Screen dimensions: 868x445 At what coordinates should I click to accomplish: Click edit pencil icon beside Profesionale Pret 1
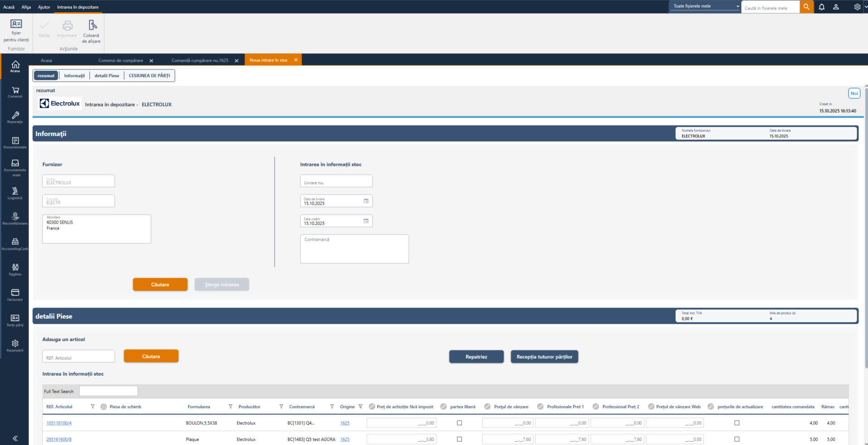[x=540, y=406]
